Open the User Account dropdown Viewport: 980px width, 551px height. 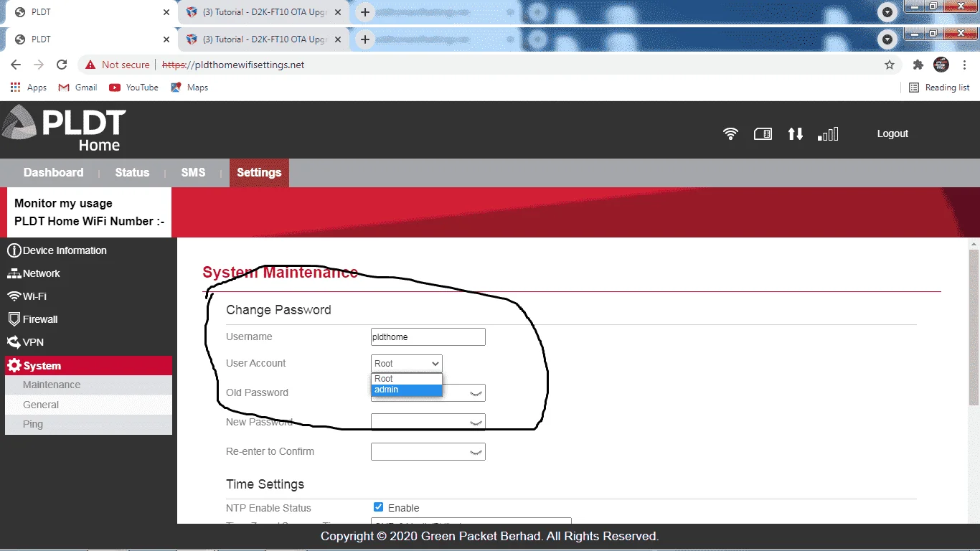tap(407, 364)
